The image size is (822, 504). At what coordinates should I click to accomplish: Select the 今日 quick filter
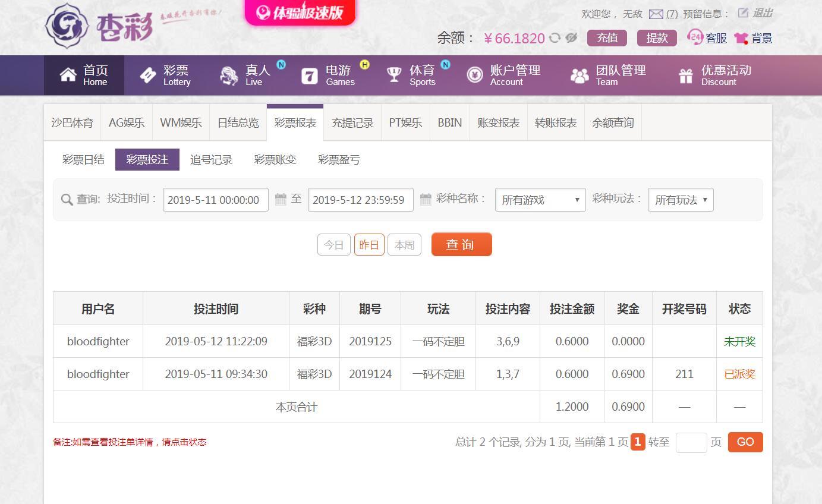coord(333,245)
